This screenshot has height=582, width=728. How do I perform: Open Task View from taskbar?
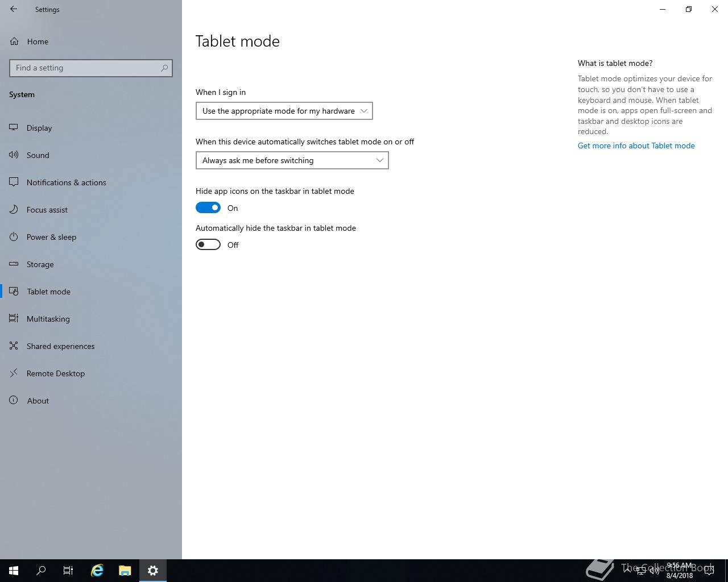click(68, 571)
